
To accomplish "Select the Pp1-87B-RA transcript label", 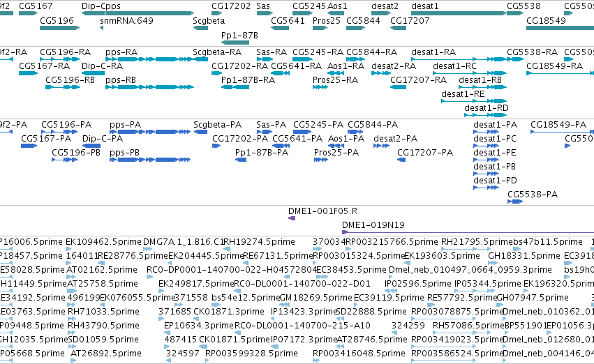I will pyautogui.click(x=248, y=79).
